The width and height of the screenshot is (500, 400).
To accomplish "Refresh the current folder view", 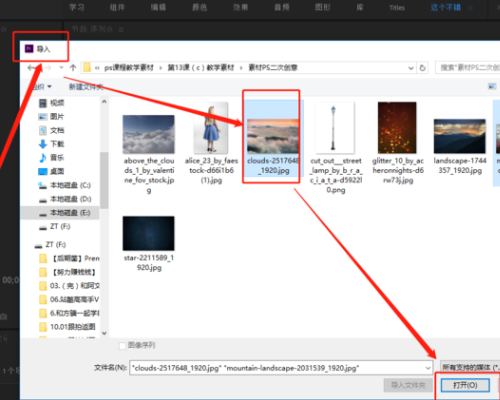I will point(422,68).
